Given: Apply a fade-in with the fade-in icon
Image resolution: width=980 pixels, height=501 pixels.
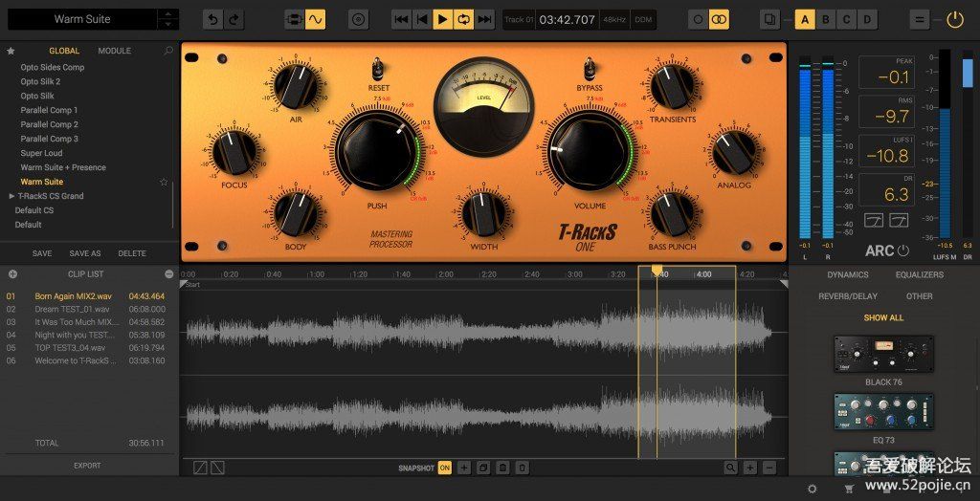Looking at the screenshot, I should 199,468.
